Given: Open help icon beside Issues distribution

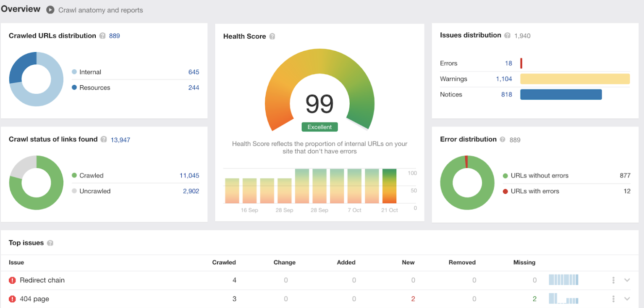Looking at the screenshot, I should tap(507, 36).
